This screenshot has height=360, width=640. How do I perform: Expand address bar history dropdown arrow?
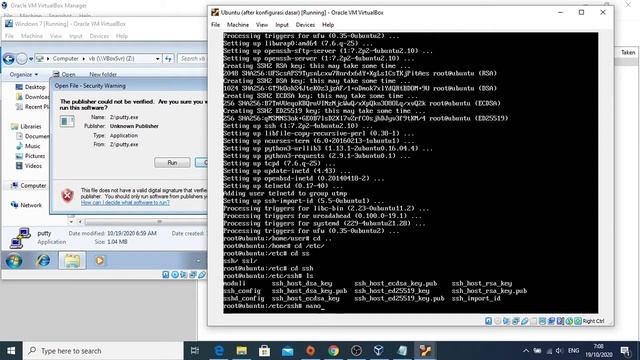(158, 59)
